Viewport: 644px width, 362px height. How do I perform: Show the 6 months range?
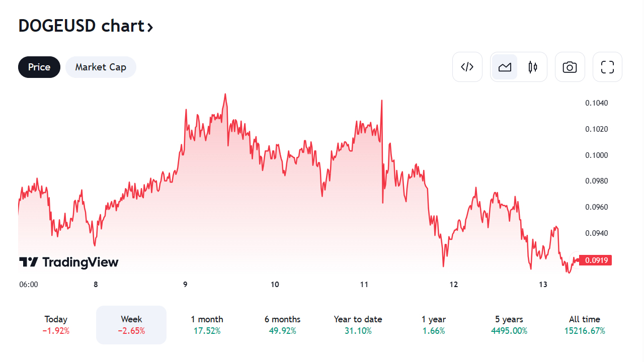click(282, 325)
